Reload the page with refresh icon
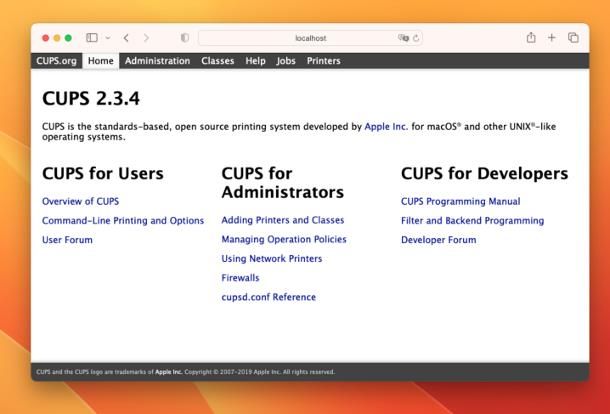Viewport: 610px width, 414px height. [416, 38]
